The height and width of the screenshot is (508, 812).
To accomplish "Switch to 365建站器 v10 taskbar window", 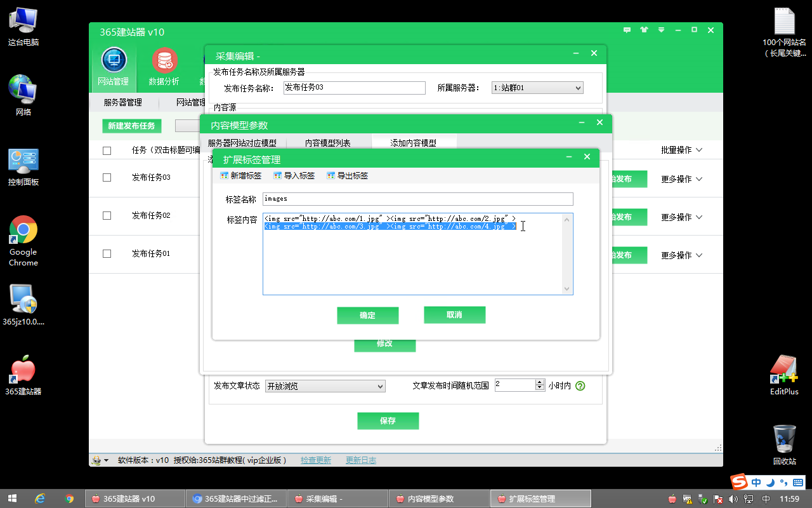I will point(134,498).
